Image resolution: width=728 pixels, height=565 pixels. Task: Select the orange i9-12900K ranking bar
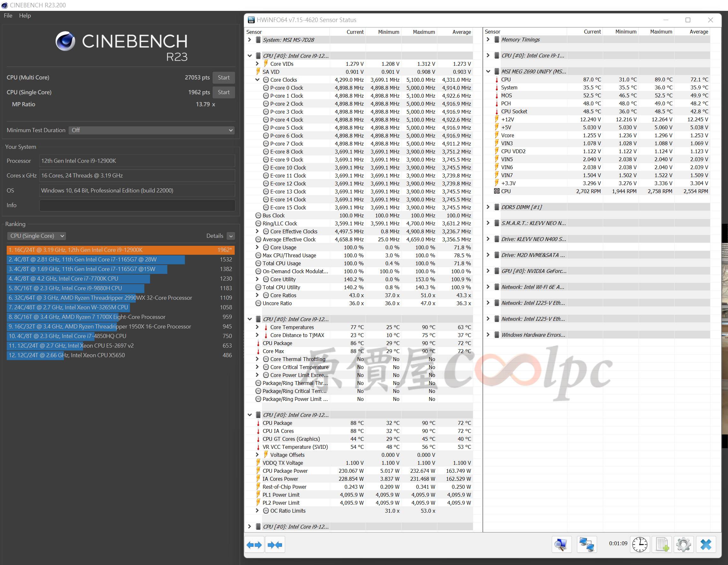(x=120, y=250)
